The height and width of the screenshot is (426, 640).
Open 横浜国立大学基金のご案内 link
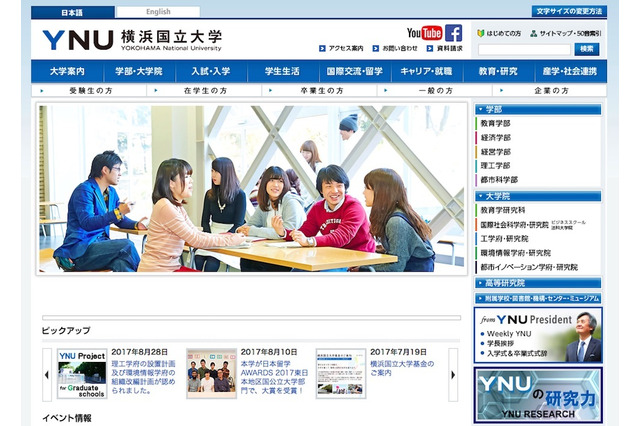(402, 368)
